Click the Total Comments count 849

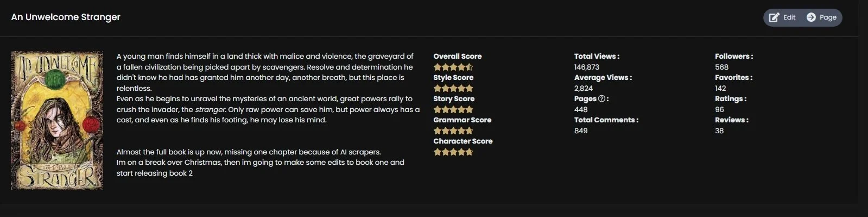click(581, 131)
